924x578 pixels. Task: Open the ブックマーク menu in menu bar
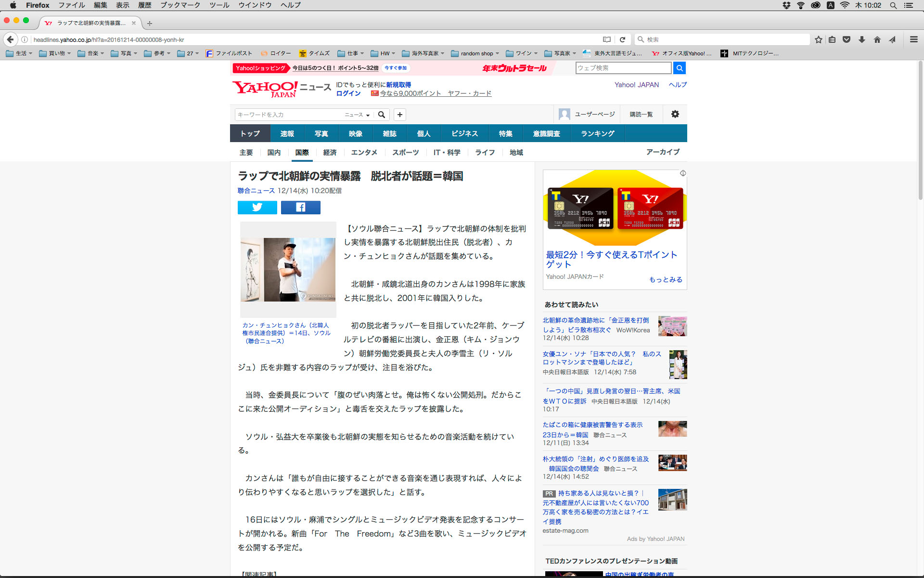coord(180,5)
